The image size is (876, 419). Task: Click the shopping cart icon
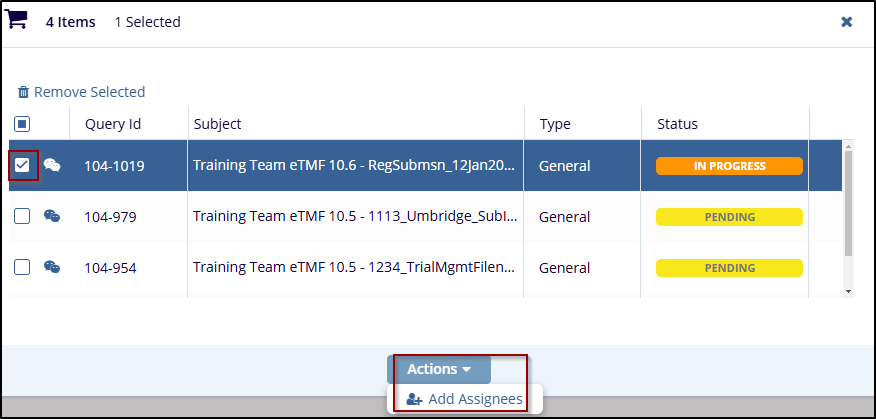pyautogui.click(x=17, y=21)
